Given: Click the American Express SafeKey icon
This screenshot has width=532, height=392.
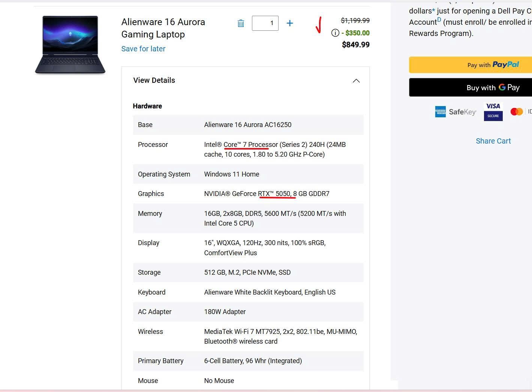Looking at the screenshot, I should pos(456,111).
